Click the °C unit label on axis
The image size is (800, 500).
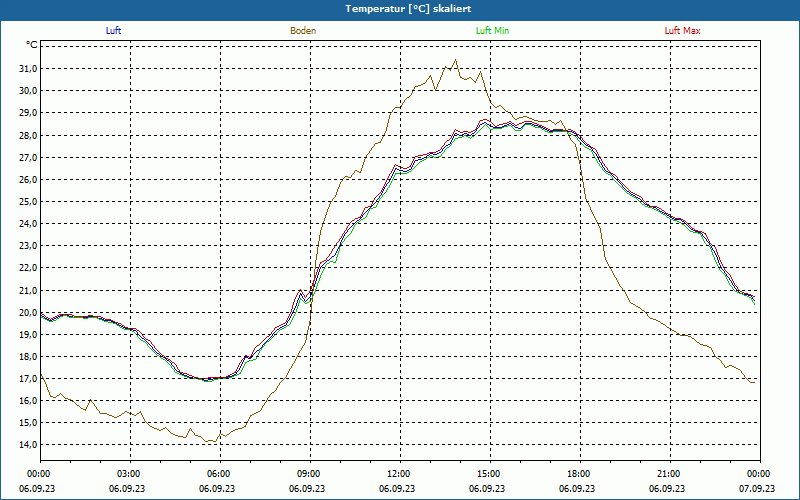(32, 45)
